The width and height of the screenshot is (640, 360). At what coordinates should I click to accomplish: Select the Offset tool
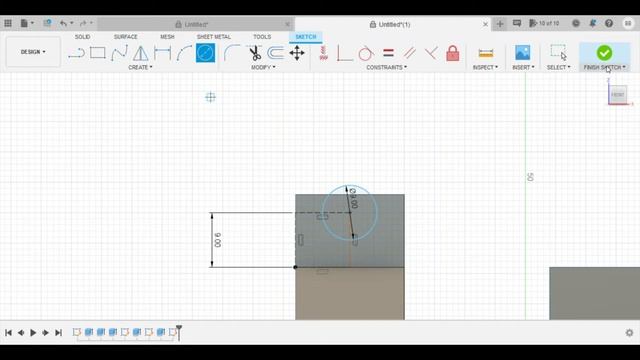pyautogui.click(x=276, y=53)
